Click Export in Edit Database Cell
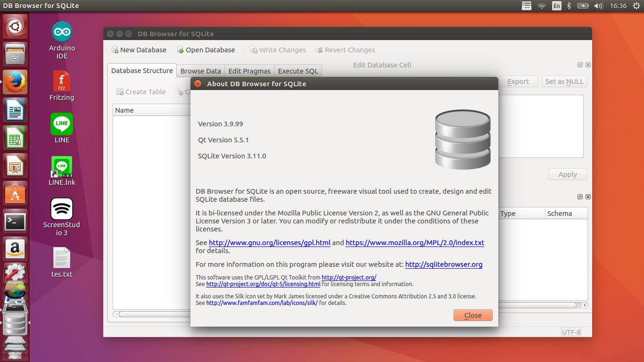The width and height of the screenshot is (644, 362). (x=518, y=82)
